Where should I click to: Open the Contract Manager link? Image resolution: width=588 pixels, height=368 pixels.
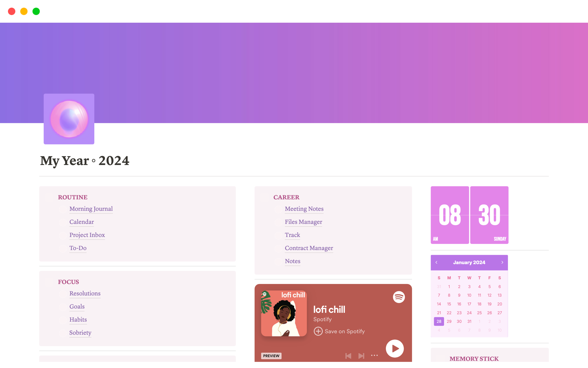(x=309, y=247)
